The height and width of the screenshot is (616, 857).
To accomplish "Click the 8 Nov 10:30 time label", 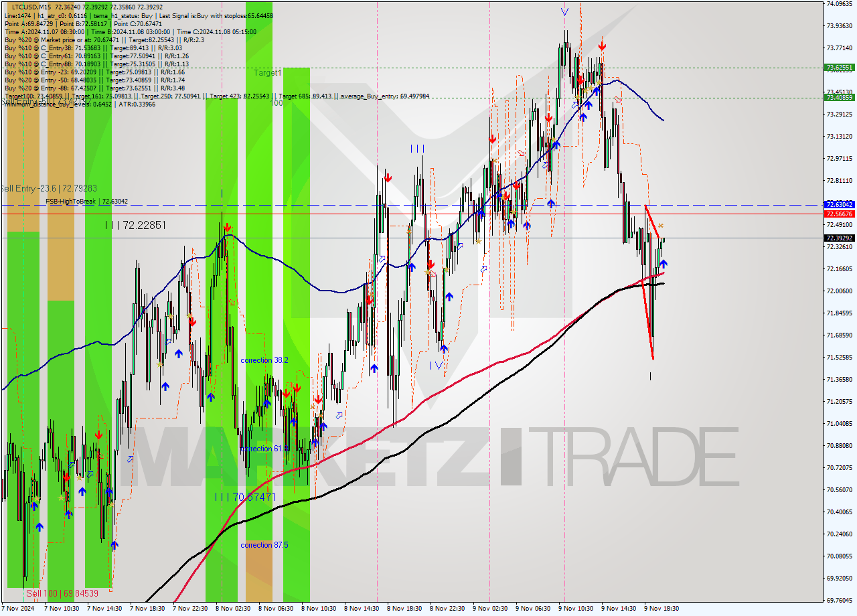I will 319,609.
